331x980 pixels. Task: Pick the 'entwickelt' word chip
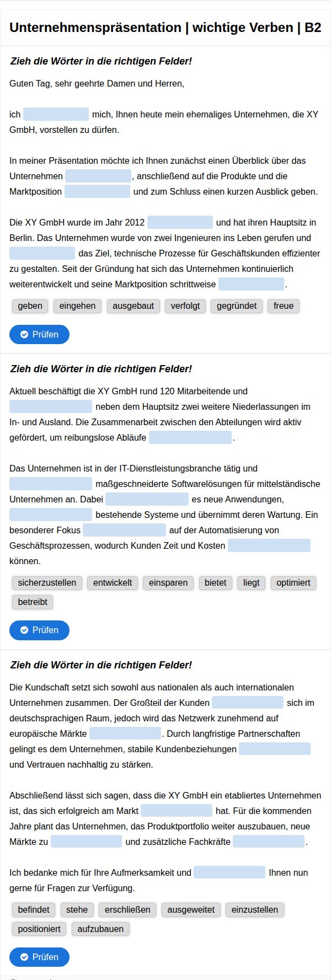point(113,582)
